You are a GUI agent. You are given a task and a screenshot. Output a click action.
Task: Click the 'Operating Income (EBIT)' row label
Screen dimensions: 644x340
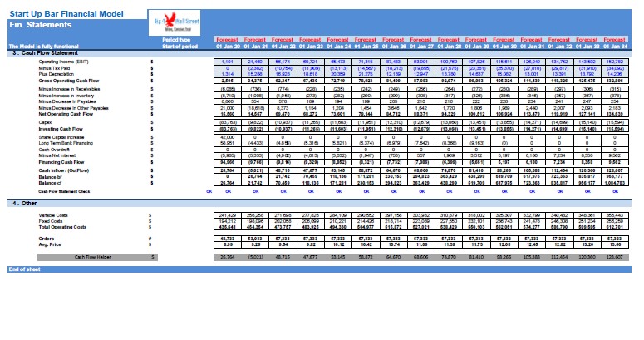64,62
